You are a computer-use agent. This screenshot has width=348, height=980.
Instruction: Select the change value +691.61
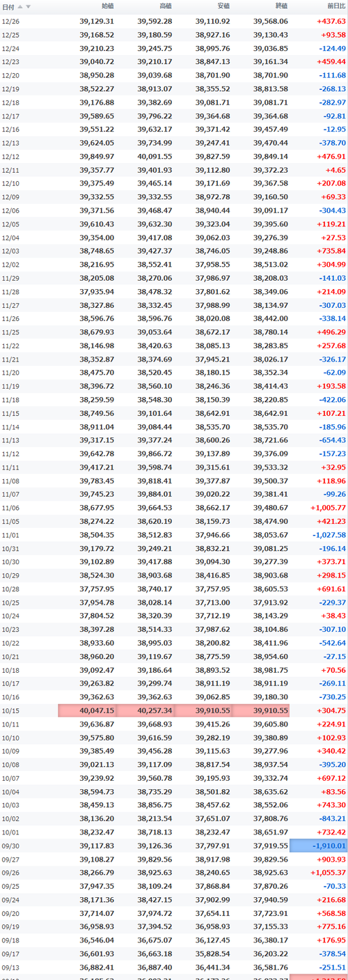click(x=331, y=589)
